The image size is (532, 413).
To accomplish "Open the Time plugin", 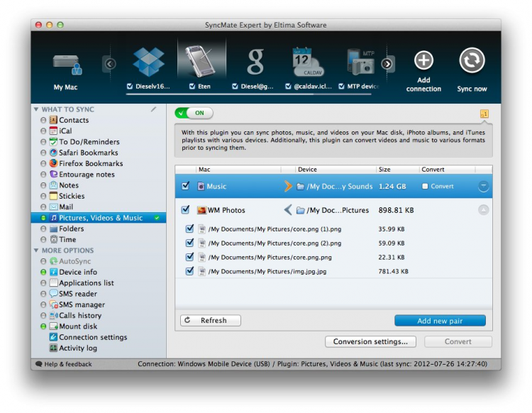I will pos(67,240).
